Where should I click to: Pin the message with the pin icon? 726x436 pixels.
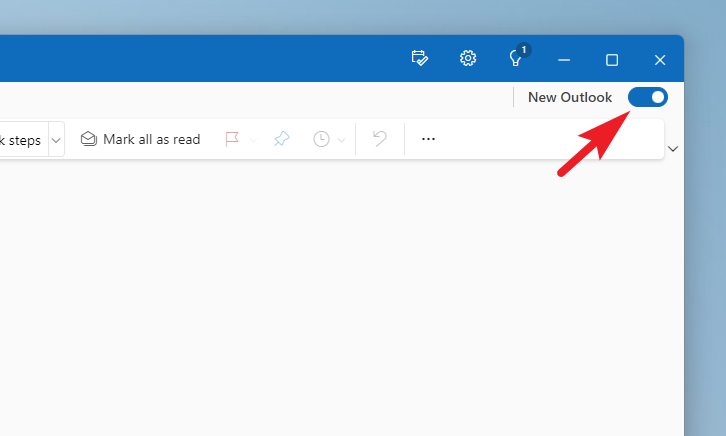(x=282, y=139)
